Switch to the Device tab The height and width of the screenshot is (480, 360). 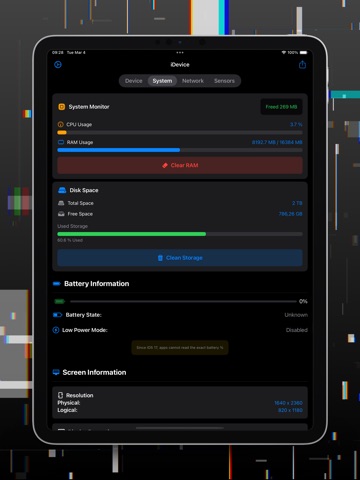(x=134, y=81)
